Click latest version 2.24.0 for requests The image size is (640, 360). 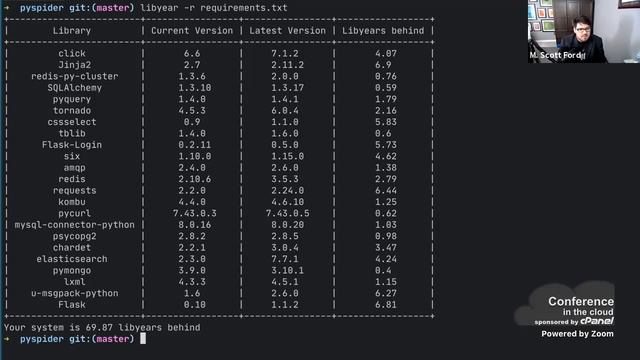pyautogui.click(x=287, y=191)
